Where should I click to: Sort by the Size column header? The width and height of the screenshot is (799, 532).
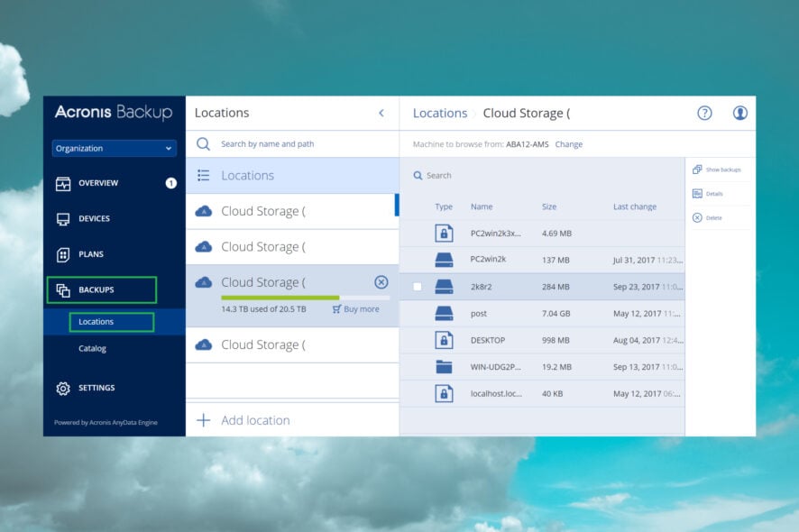point(549,206)
